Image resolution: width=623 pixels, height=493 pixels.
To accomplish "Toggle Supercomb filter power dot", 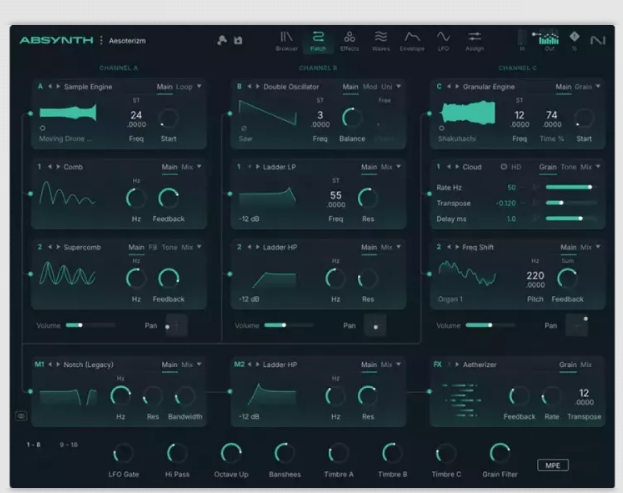I will coord(31,274).
